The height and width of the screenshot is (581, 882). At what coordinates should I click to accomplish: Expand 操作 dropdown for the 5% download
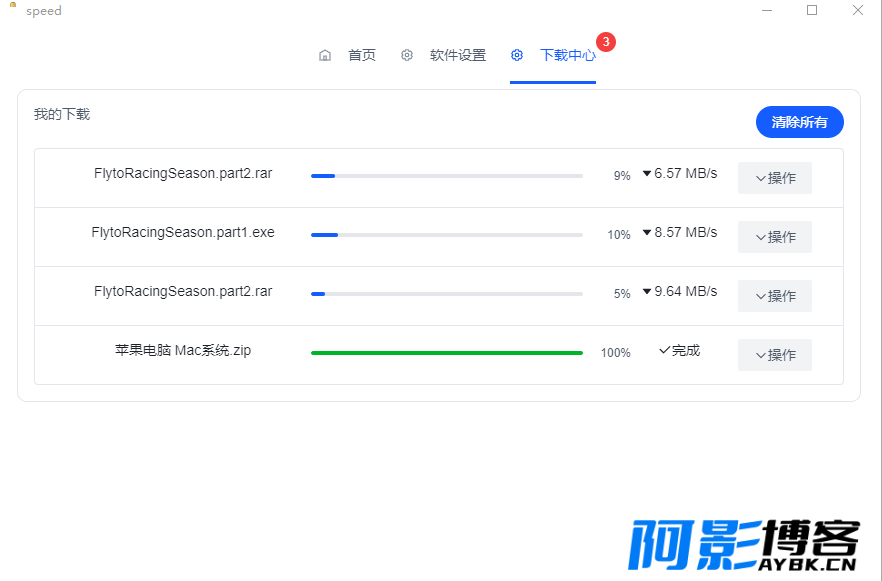pos(775,296)
